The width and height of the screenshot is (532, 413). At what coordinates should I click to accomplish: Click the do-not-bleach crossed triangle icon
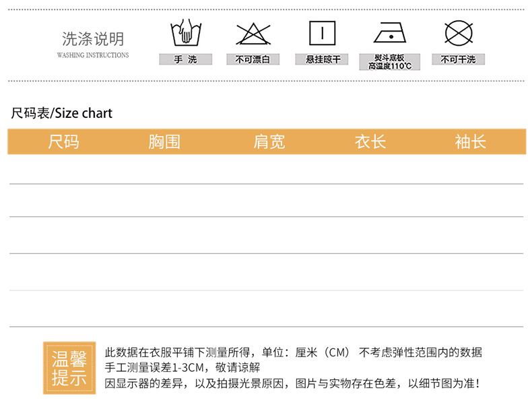tap(253, 34)
